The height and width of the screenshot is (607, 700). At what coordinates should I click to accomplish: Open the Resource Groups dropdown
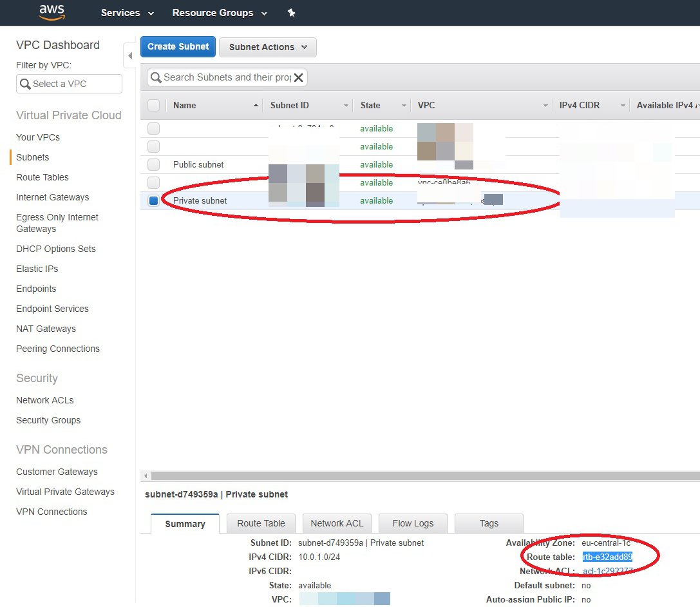220,12
